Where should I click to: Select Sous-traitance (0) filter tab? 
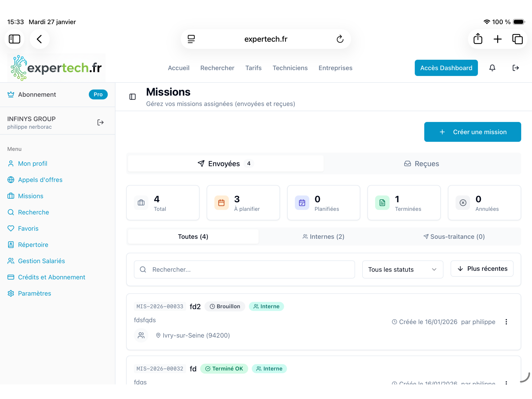click(x=454, y=236)
